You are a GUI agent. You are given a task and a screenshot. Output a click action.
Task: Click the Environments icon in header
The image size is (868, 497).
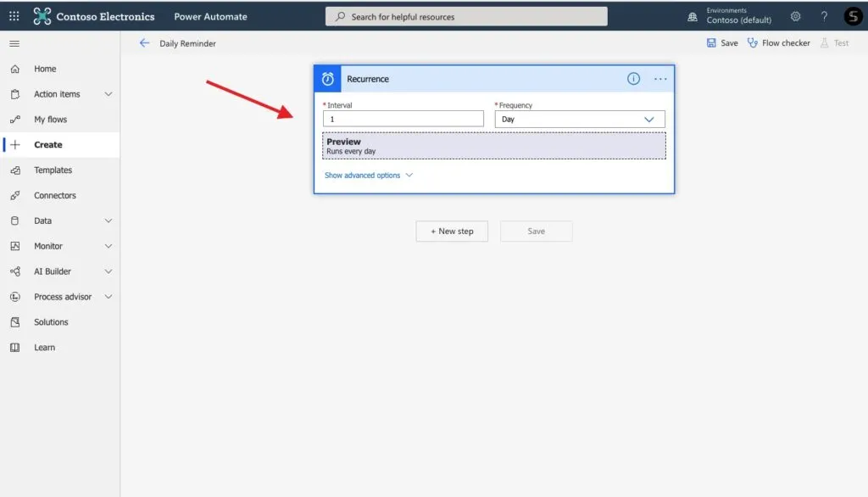click(693, 17)
